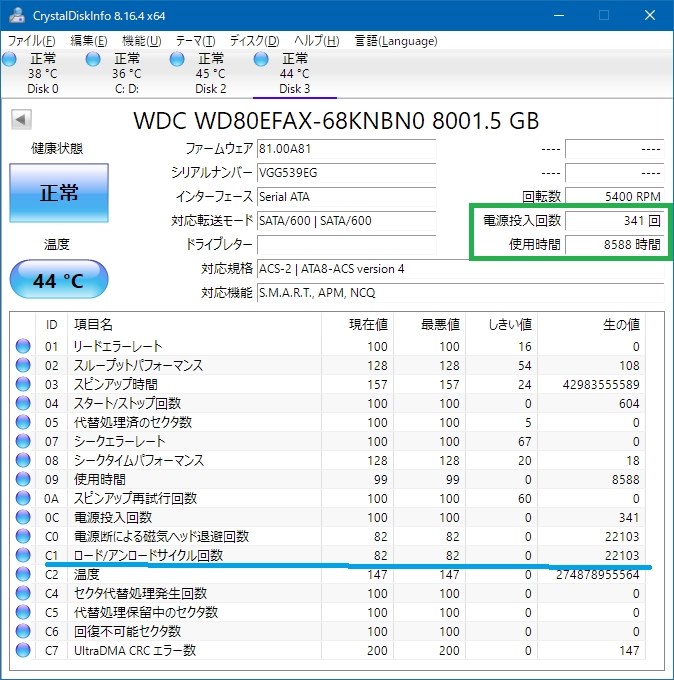Click the Serial ATA interface field

347,197
